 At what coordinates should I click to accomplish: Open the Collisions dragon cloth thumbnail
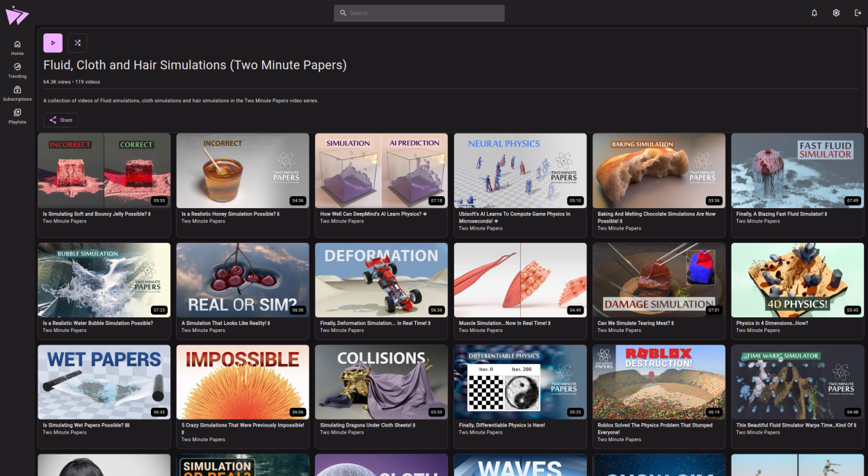381,382
